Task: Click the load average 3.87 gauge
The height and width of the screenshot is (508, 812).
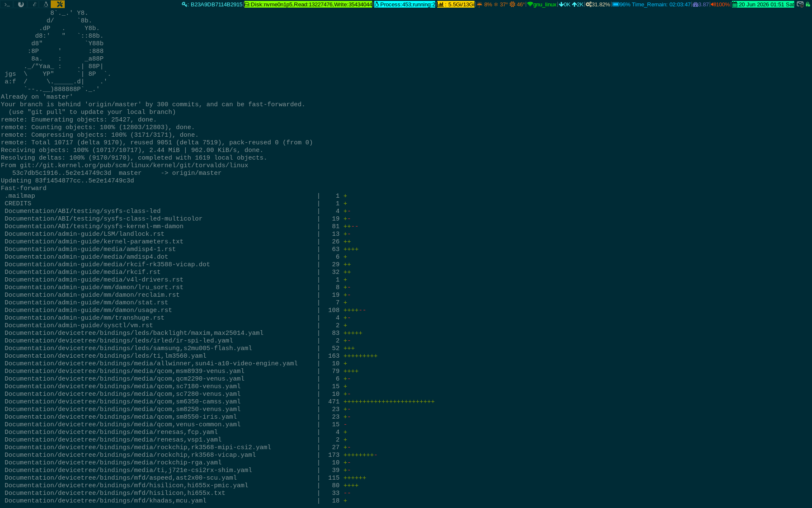Action: pos(700,4)
